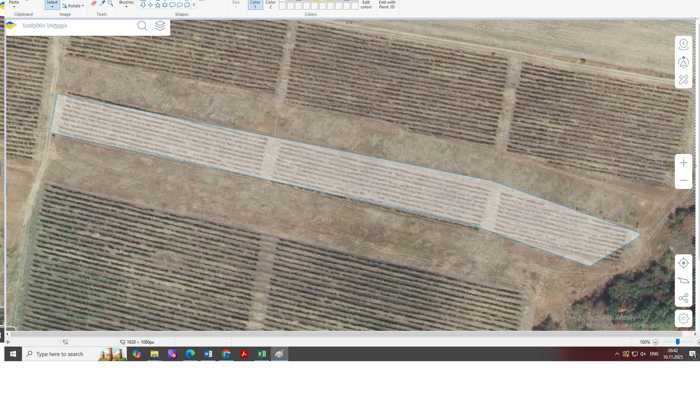
Task: Click the ENG language indicator
Action: point(654,354)
